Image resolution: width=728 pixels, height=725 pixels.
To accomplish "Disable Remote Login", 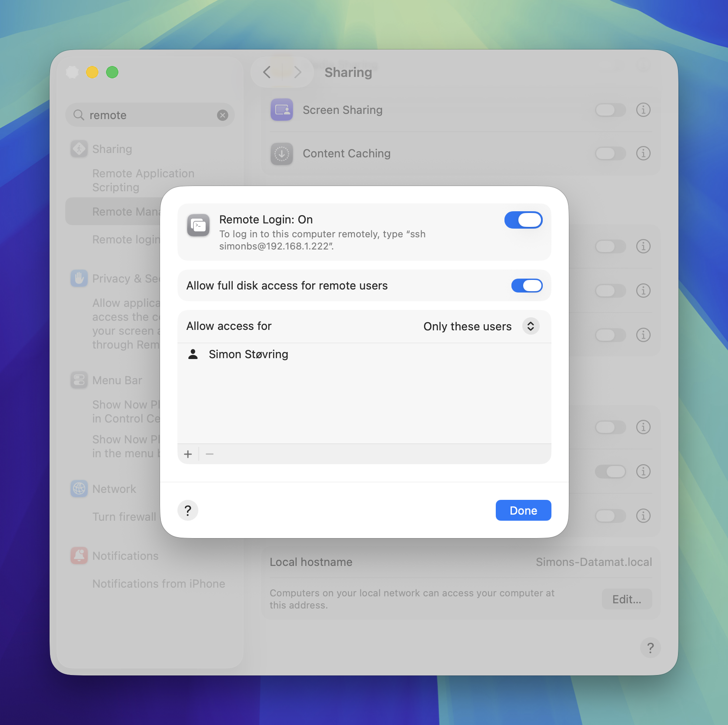I will [523, 220].
